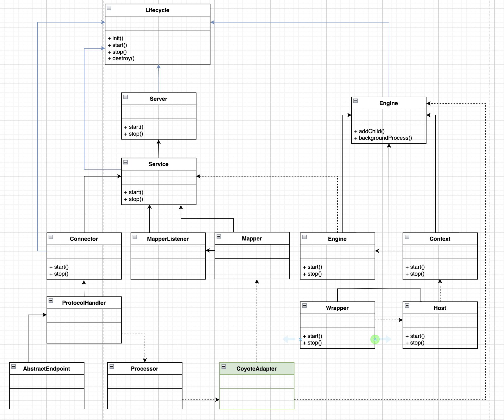Click the minus icon on CoyoteAdapter class

224,366
